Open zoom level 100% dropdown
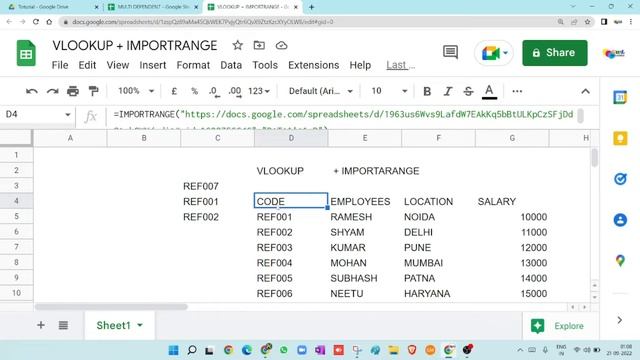Image resolution: width=640 pixels, height=360 pixels. pyautogui.click(x=136, y=91)
